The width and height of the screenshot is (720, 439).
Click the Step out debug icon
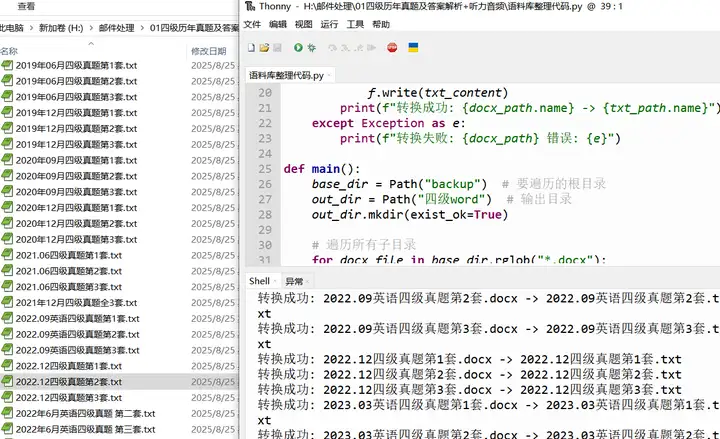tap(359, 48)
